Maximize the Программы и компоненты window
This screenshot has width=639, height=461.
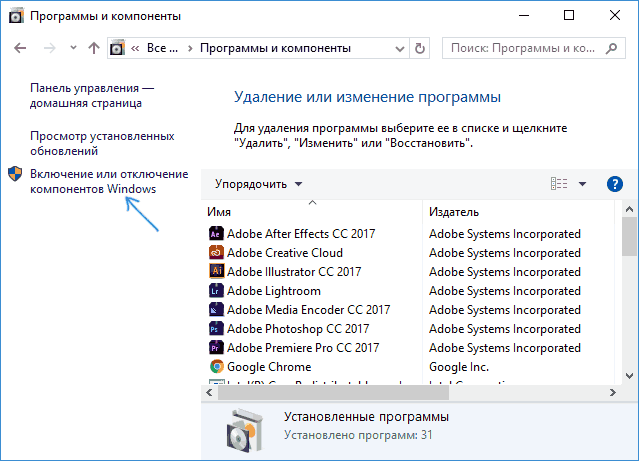(569, 15)
